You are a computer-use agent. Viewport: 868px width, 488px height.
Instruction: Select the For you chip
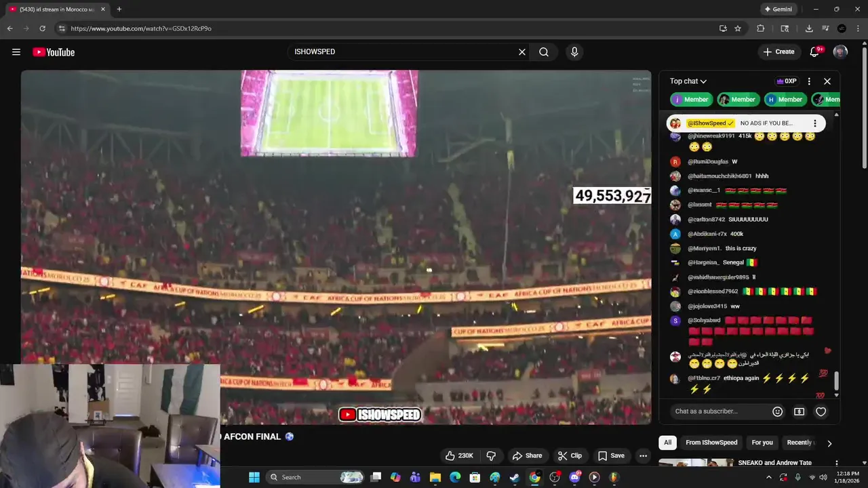[x=762, y=443]
